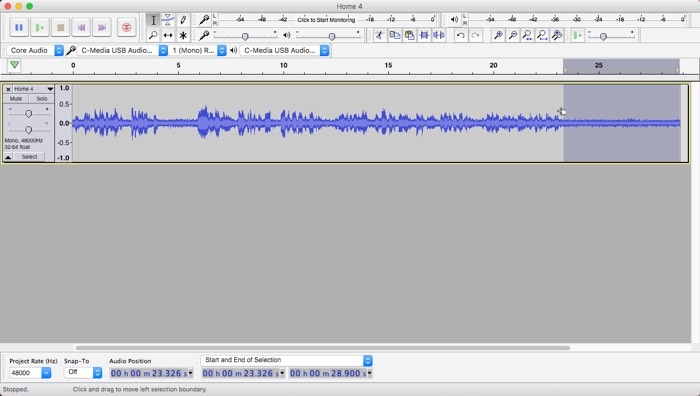Start recording with the red Record button
Screen dimensions: 700x396
(126, 27)
